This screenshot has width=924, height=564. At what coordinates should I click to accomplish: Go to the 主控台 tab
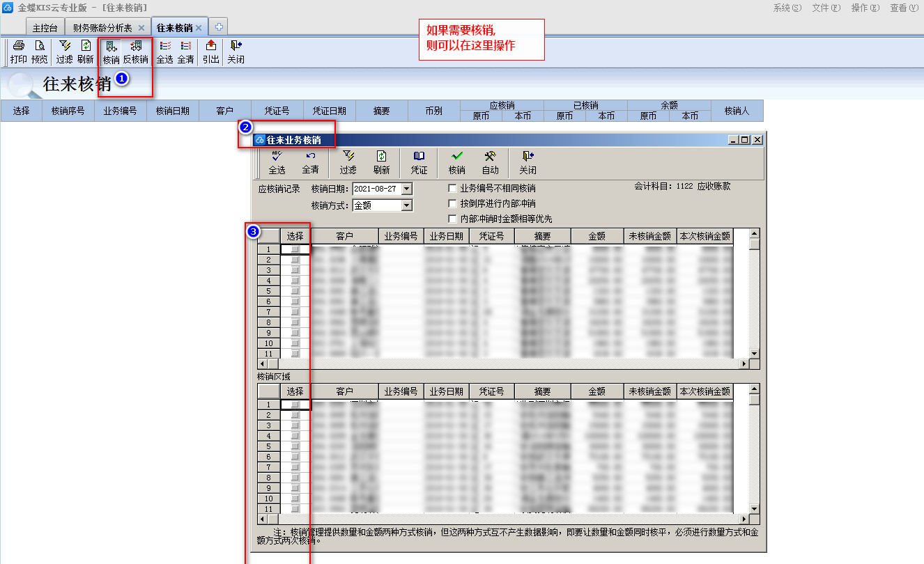(x=46, y=28)
